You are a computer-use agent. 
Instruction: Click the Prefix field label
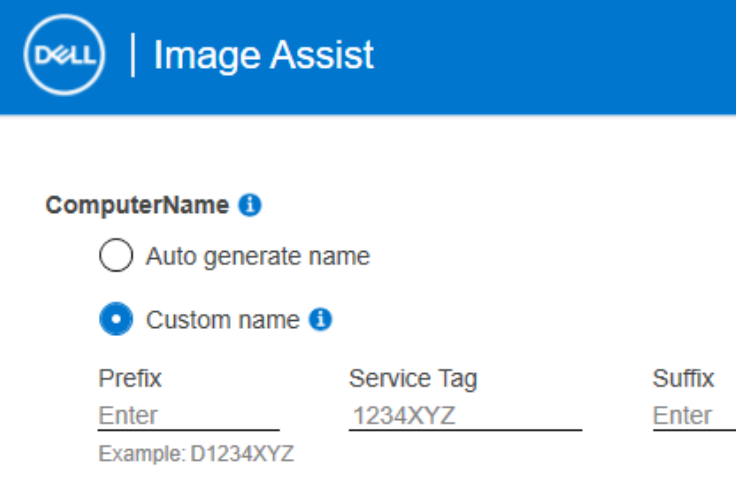point(130,379)
